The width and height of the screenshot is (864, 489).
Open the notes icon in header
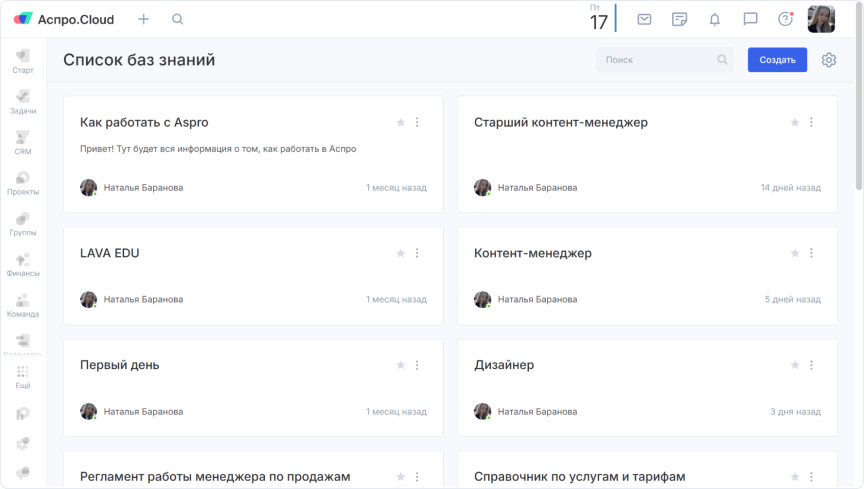(x=680, y=19)
